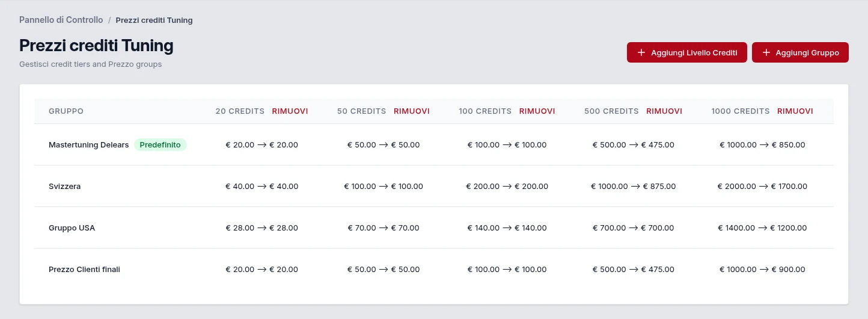Select the Svizzera group row name
Screen dimensions: 868x319
pos(65,187)
